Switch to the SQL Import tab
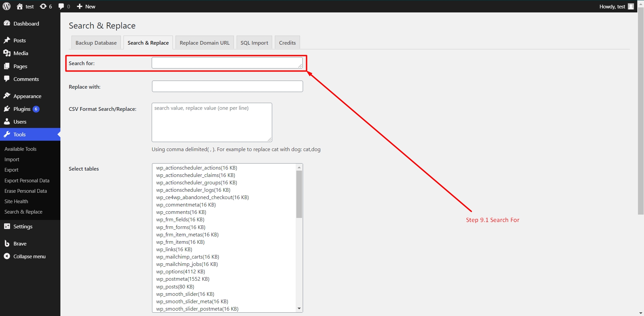644x316 pixels. click(254, 43)
